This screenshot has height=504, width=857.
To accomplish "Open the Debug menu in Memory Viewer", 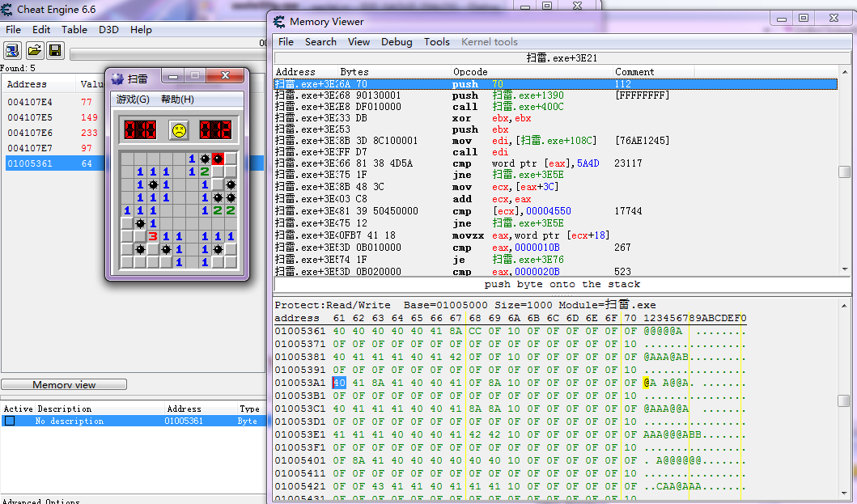I will tap(397, 41).
